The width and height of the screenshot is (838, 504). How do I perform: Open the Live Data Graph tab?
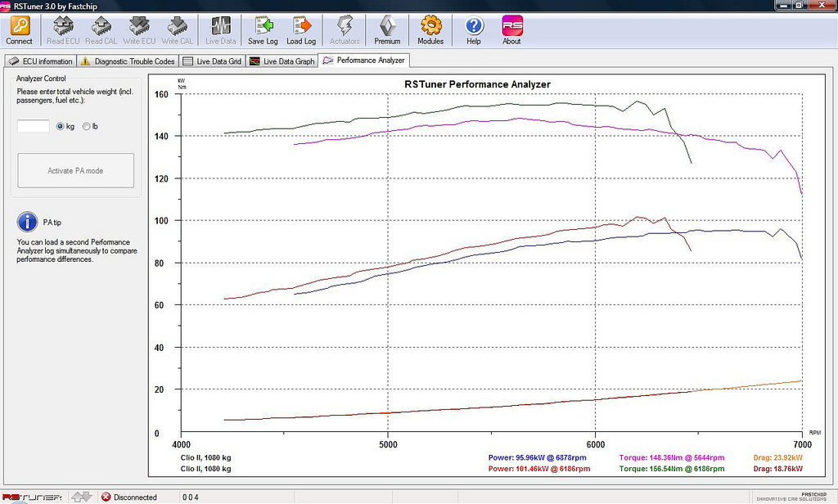tap(282, 61)
